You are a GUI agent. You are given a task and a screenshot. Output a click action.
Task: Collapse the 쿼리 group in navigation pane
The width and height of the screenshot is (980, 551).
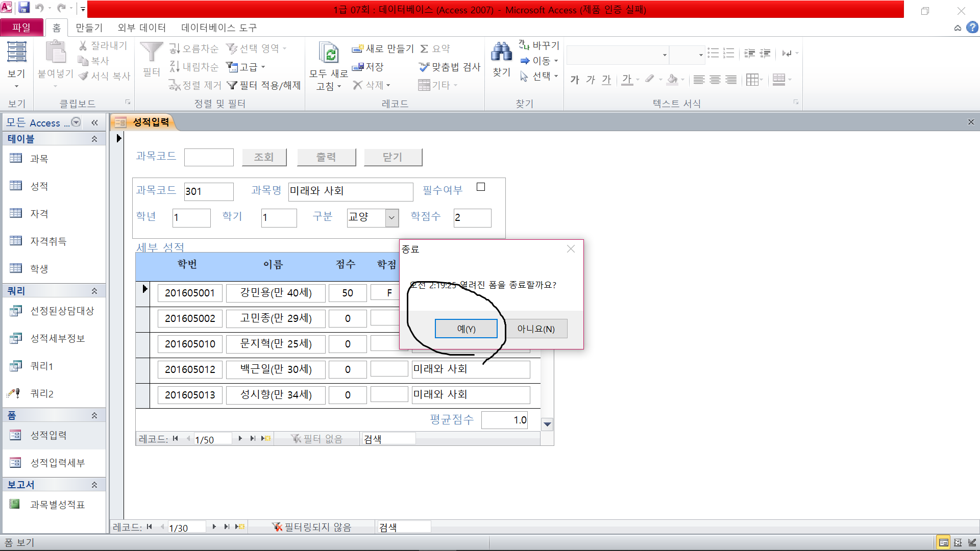[94, 291]
